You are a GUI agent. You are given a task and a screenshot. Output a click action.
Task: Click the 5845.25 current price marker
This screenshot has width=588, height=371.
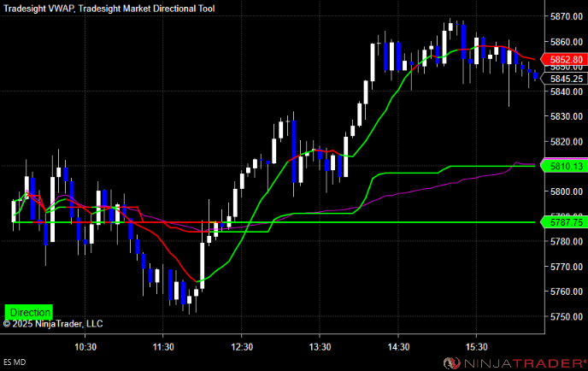coord(564,79)
